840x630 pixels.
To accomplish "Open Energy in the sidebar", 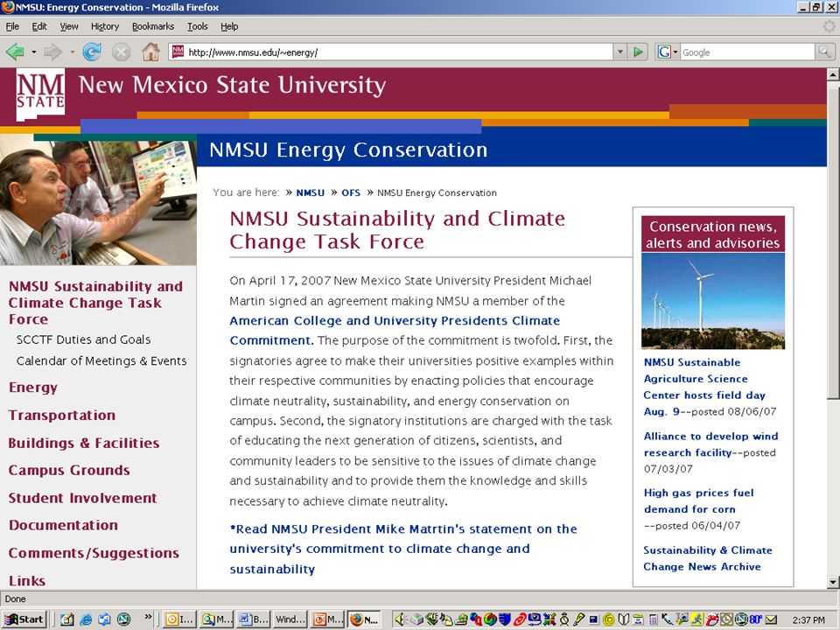I will click(x=33, y=388).
